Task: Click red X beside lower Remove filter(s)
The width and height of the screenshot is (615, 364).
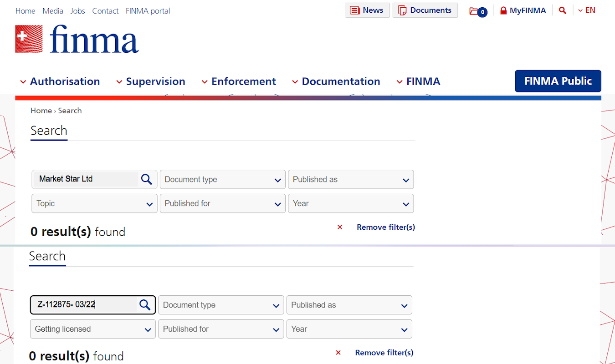Action: 338,353
